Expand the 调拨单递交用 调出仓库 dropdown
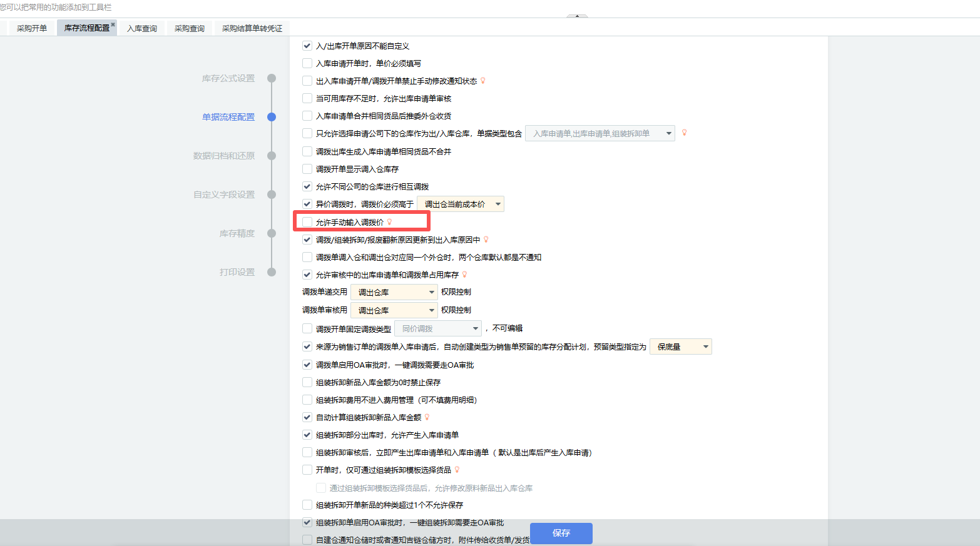The image size is (980, 546). [394, 292]
